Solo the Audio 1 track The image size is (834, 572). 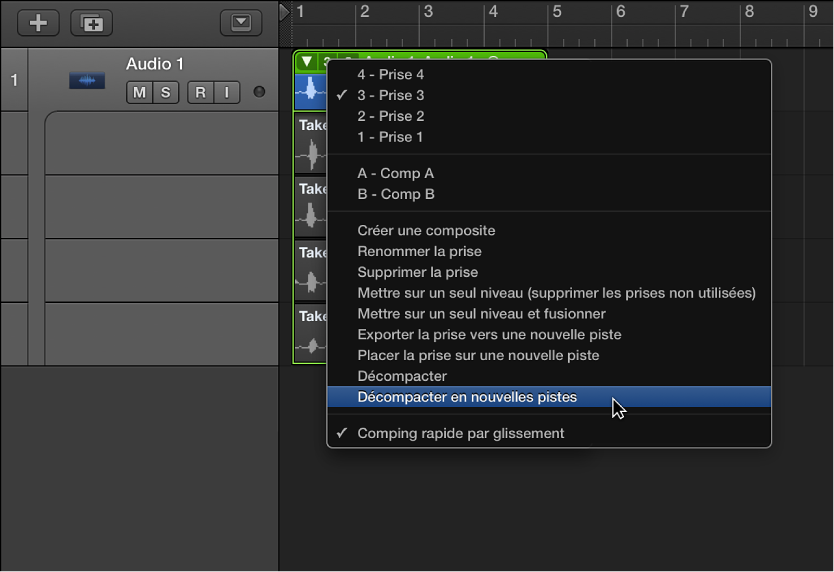pyautogui.click(x=165, y=93)
